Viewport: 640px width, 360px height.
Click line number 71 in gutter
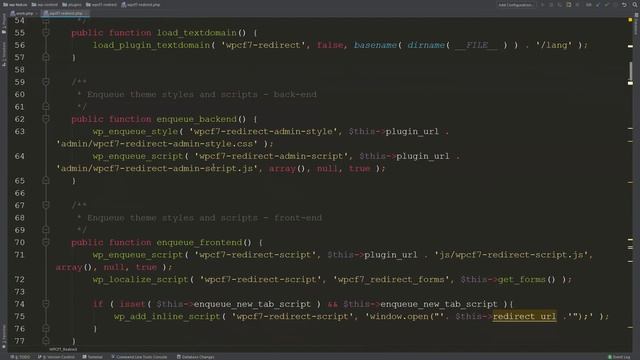19,255
